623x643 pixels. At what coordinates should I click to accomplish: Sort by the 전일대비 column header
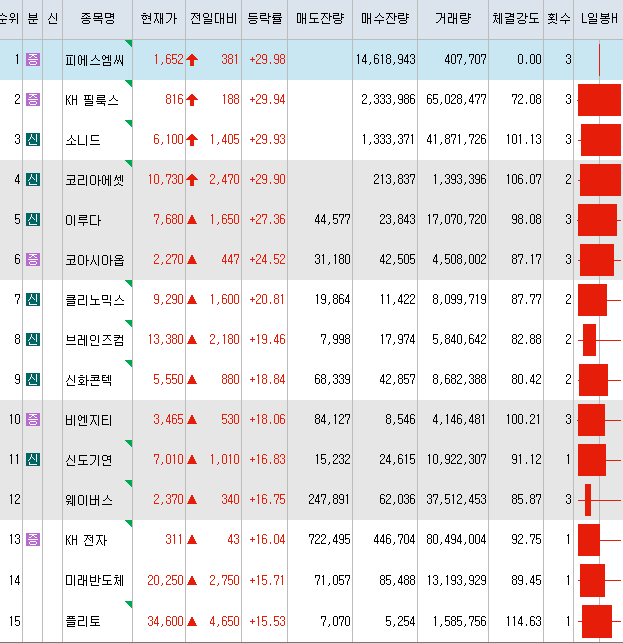click(x=213, y=18)
